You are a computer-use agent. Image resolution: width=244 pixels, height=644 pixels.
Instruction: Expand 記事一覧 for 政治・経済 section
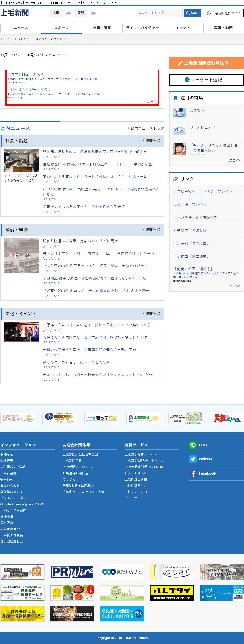click(x=152, y=230)
